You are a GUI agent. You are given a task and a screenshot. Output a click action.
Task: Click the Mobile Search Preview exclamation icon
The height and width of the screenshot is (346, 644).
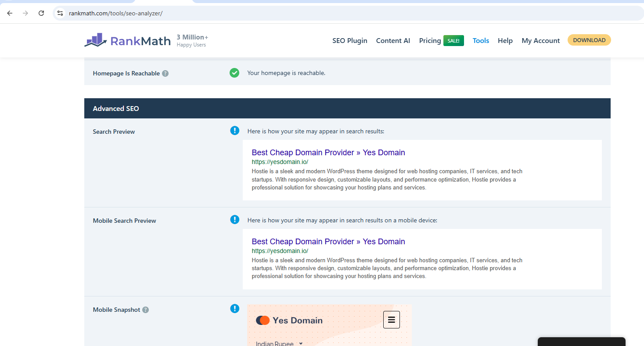click(235, 219)
